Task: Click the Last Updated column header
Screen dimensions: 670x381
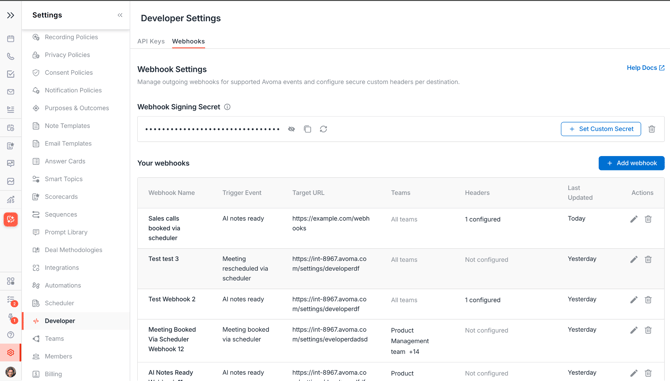Action: tap(580, 193)
